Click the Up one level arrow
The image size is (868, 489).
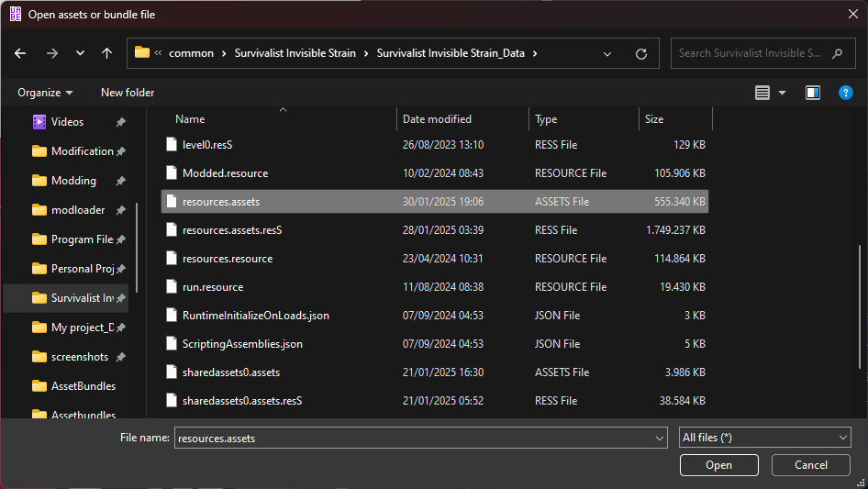coord(106,53)
